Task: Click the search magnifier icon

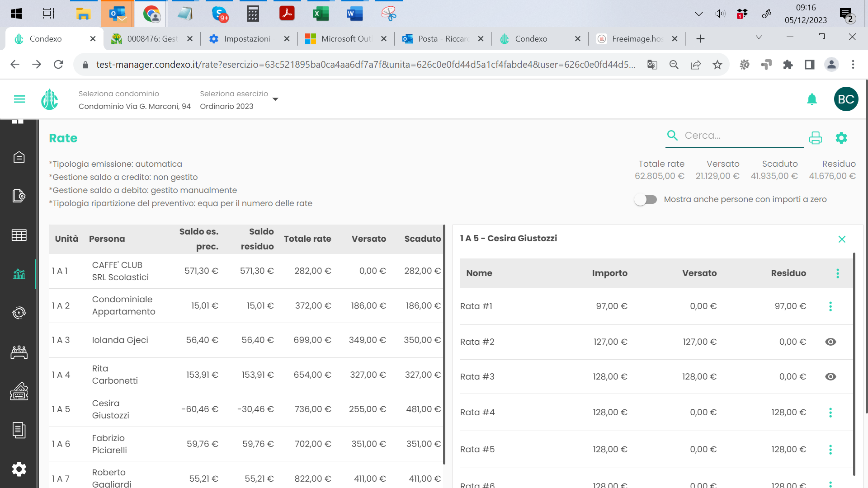Action: 673,135
